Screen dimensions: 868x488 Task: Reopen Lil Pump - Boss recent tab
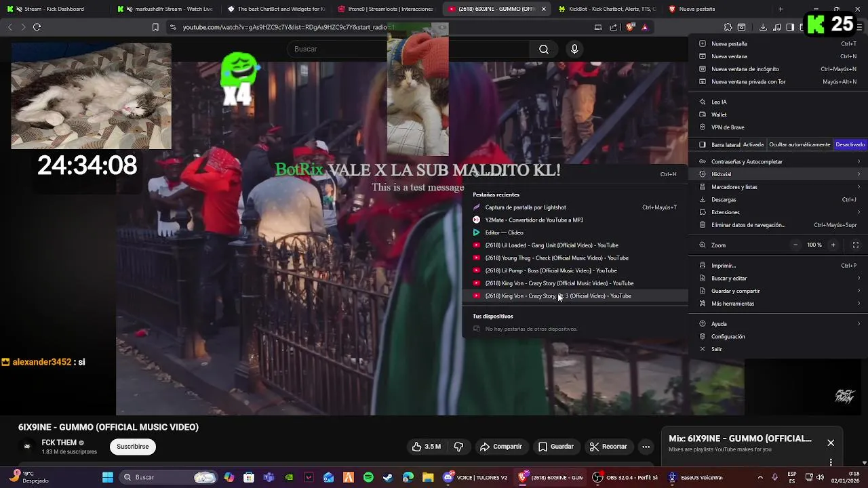[575, 270]
